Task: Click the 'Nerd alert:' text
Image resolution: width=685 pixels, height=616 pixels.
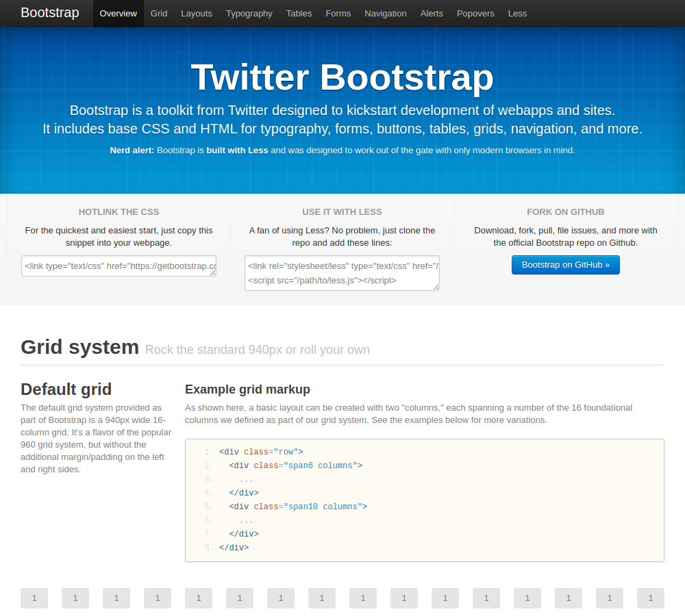Action: [132, 150]
